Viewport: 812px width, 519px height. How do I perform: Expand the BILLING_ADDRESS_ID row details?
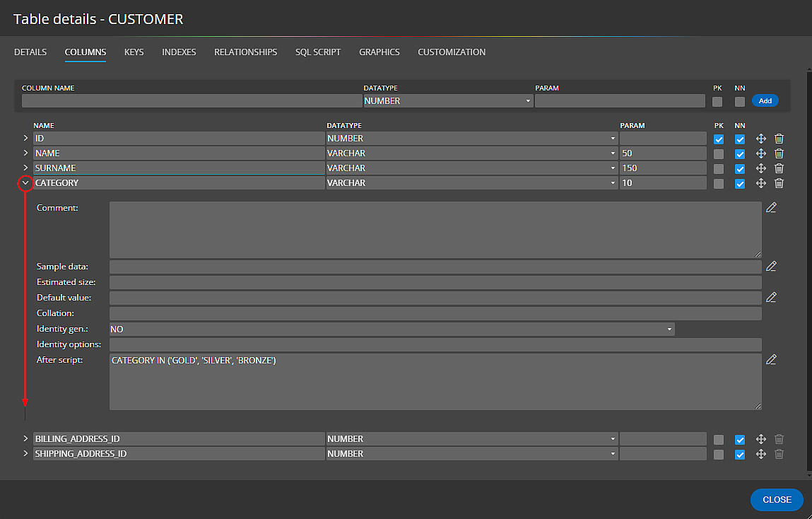click(x=25, y=439)
